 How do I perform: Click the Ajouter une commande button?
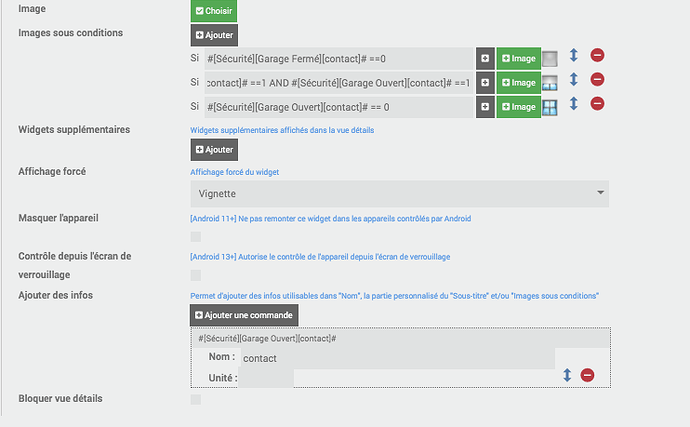pyautogui.click(x=244, y=316)
